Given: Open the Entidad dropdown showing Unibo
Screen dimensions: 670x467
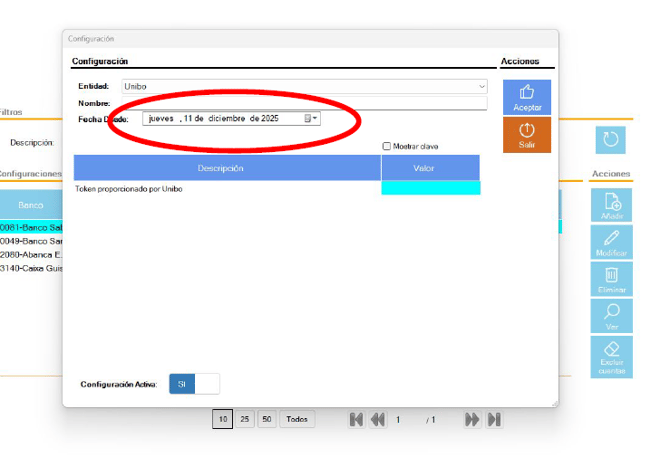Looking at the screenshot, I should 304,87.
